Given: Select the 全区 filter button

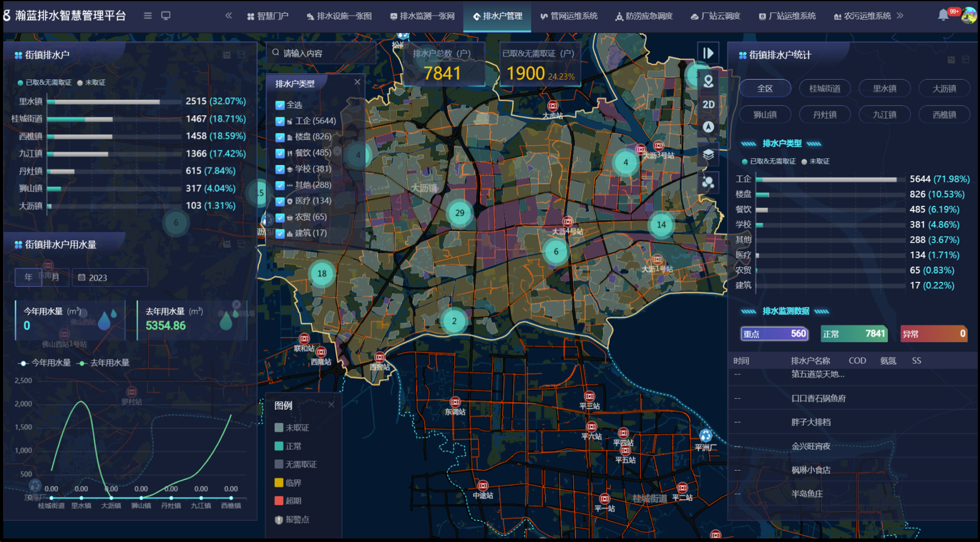Looking at the screenshot, I should pyautogui.click(x=765, y=88).
